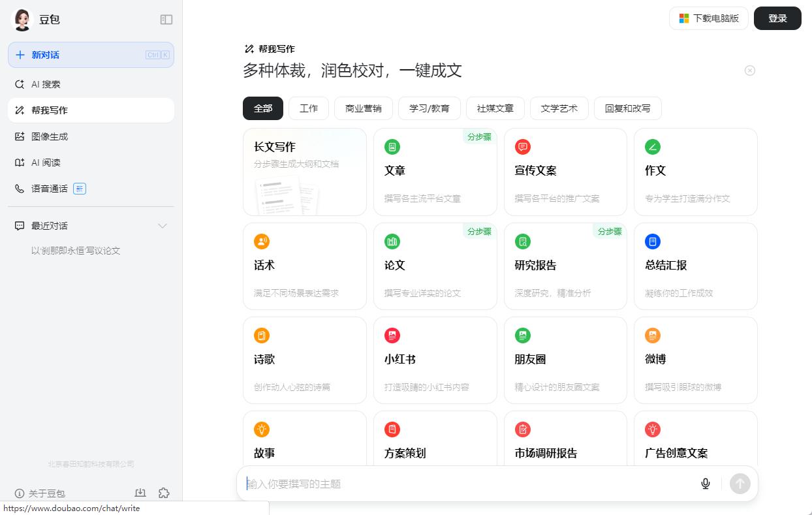The height and width of the screenshot is (515, 812).
Task: Click the 登录 login button
Action: (x=777, y=18)
